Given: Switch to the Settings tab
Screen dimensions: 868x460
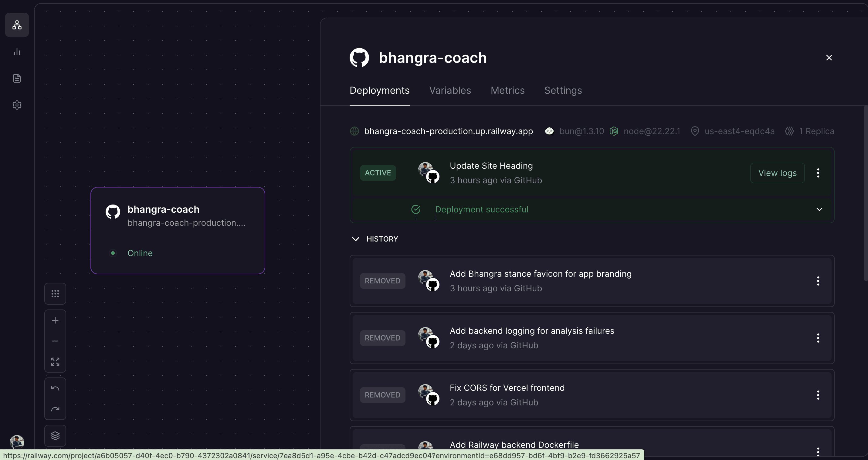Looking at the screenshot, I should point(563,90).
